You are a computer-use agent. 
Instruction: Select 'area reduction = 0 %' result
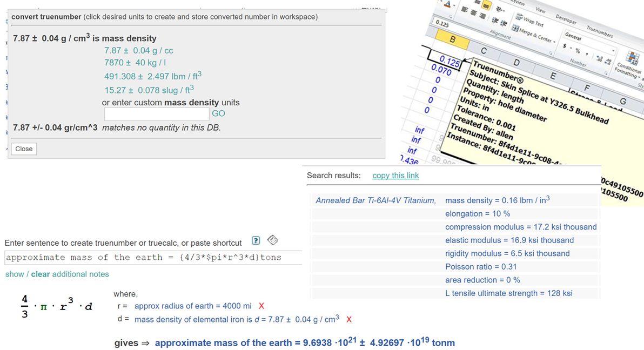coord(482,280)
